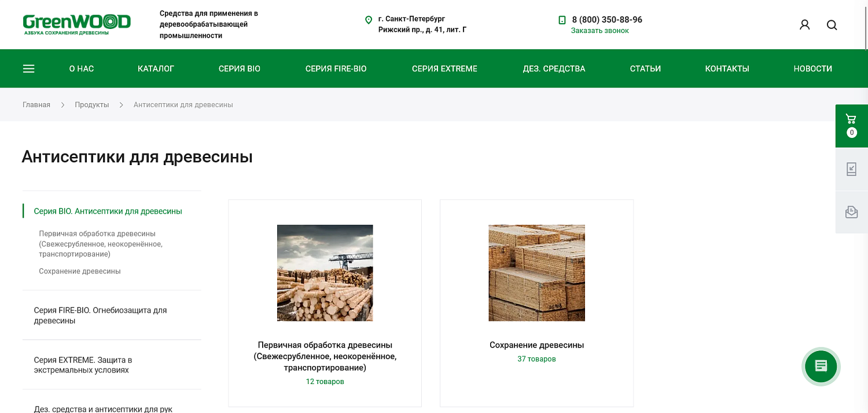Open the search magnifier icon
Viewport: 868px width, 413px height.
[x=832, y=25]
